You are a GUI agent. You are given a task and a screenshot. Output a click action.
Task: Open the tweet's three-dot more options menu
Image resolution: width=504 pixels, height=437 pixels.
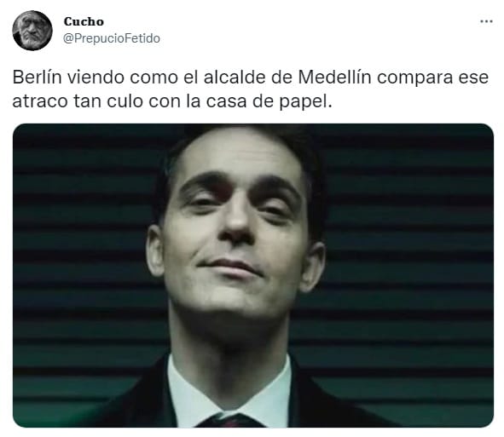coord(486,21)
